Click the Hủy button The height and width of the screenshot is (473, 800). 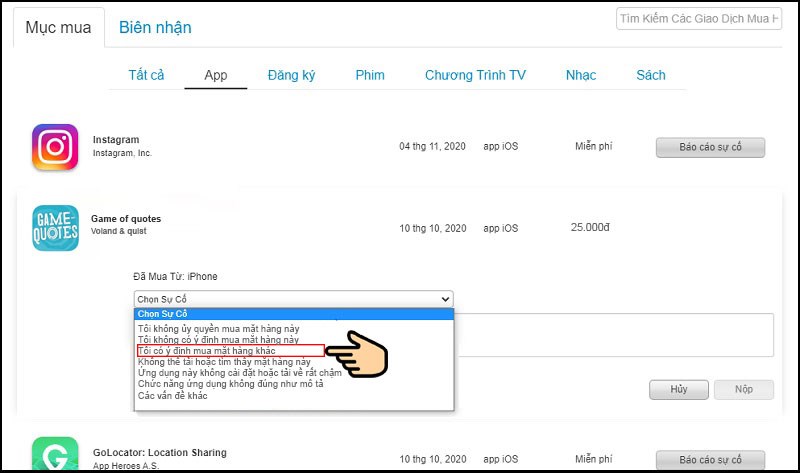pos(679,389)
